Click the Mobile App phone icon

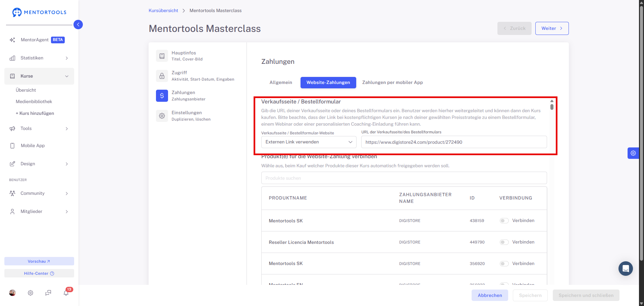point(12,146)
